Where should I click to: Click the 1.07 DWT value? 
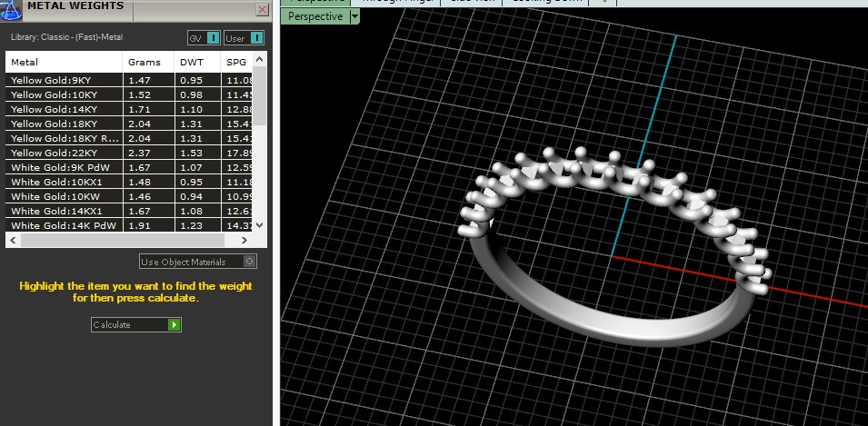point(192,168)
